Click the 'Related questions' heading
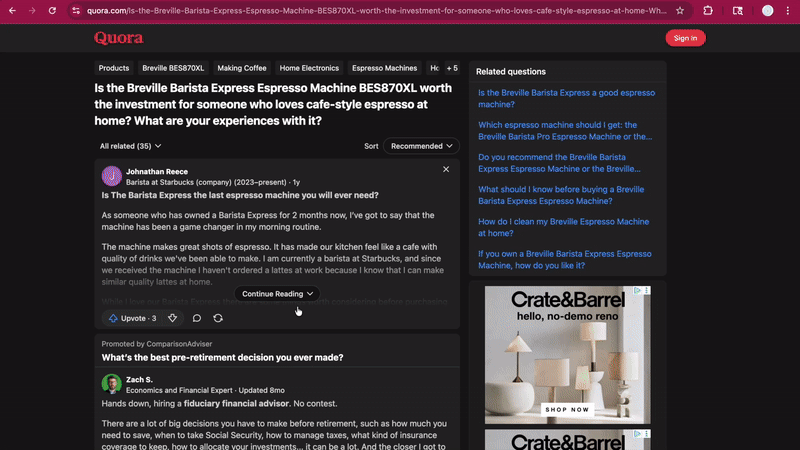800x450 pixels. coord(511,71)
